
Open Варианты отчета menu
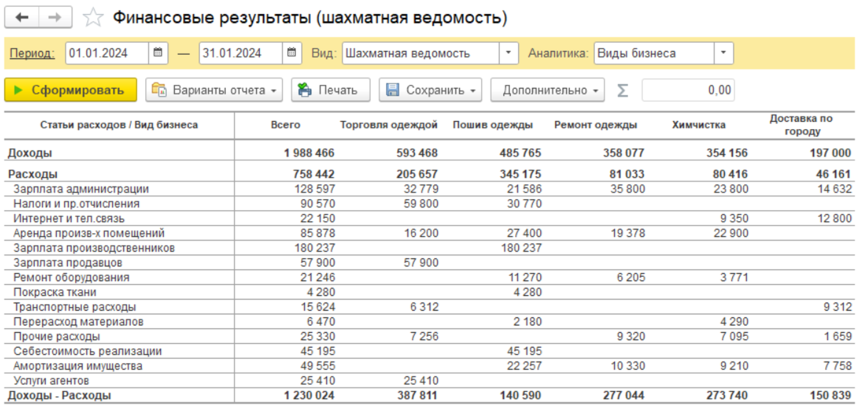214,90
